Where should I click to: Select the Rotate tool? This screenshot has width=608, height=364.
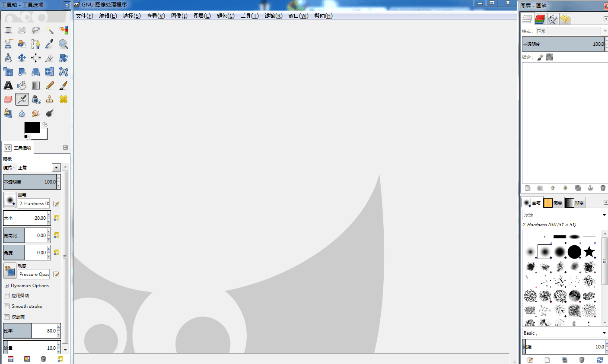[x=64, y=58]
